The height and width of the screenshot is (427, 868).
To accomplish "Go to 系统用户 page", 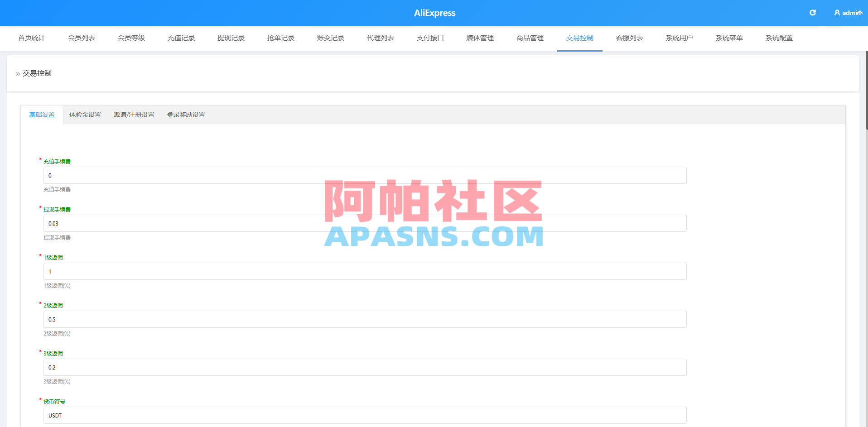I will point(680,38).
